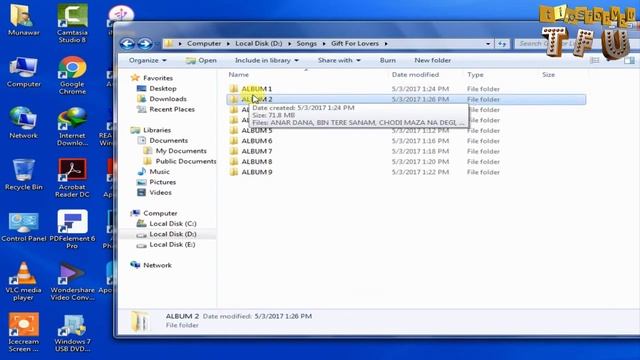Open the Computer desktop icon
The height and width of the screenshot is (360, 640).
(x=23, y=72)
